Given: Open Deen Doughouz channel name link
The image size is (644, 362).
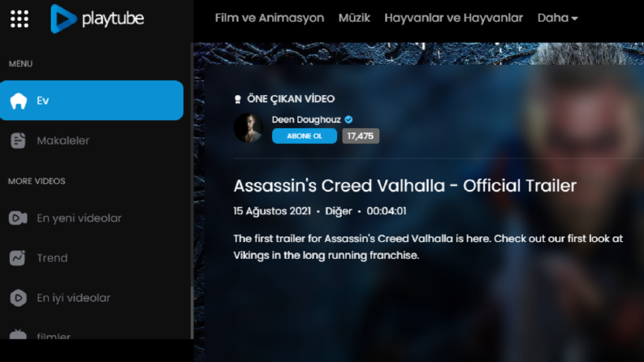Looking at the screenshot, I should (306, 119).
